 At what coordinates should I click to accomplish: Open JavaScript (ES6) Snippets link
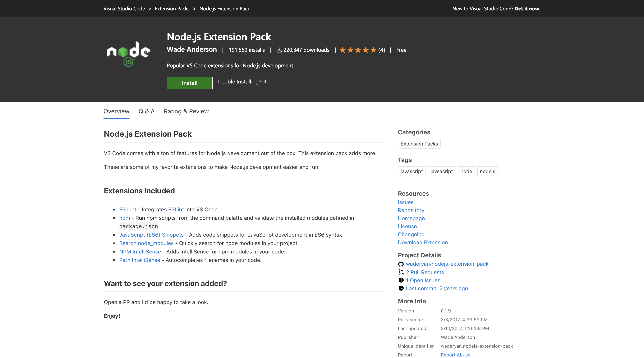(x=151, y=235)
